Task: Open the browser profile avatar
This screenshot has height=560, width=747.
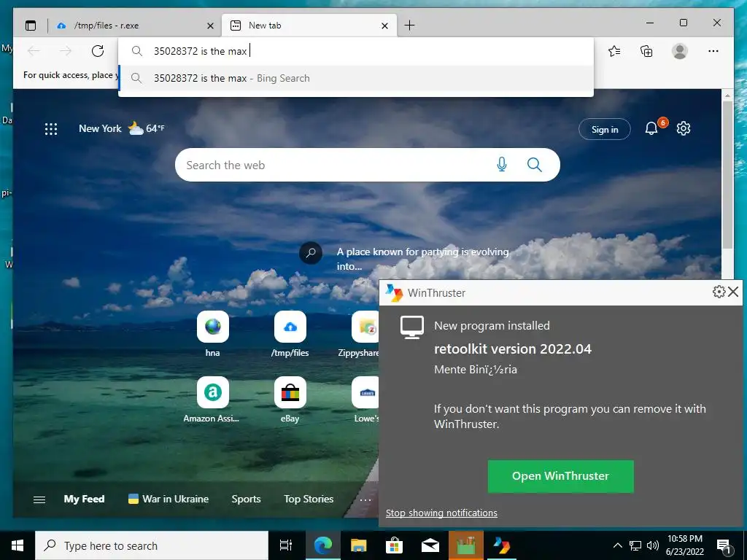Action: 680,51
